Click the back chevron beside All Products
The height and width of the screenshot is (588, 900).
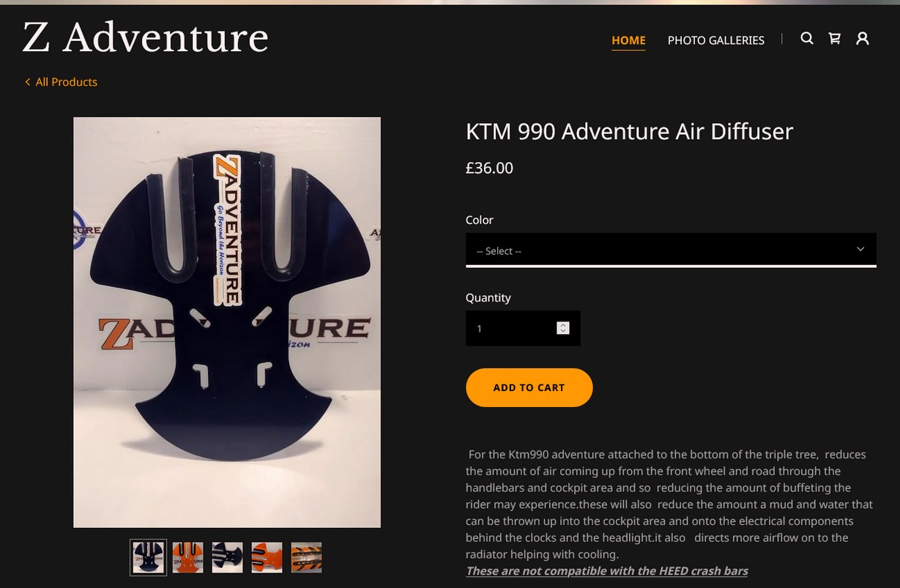(28, 82)
